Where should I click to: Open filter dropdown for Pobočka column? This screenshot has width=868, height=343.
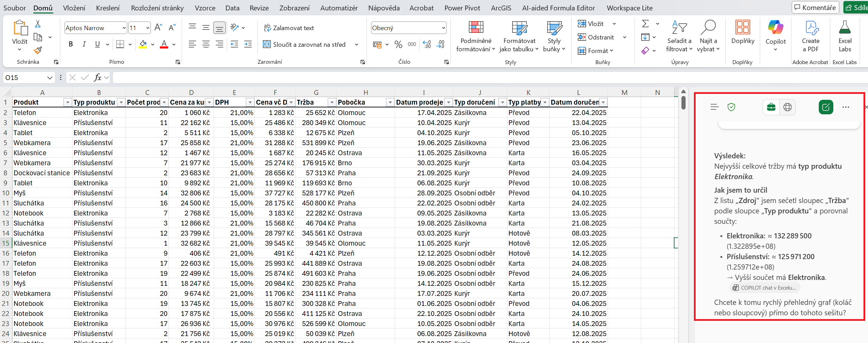390,103
